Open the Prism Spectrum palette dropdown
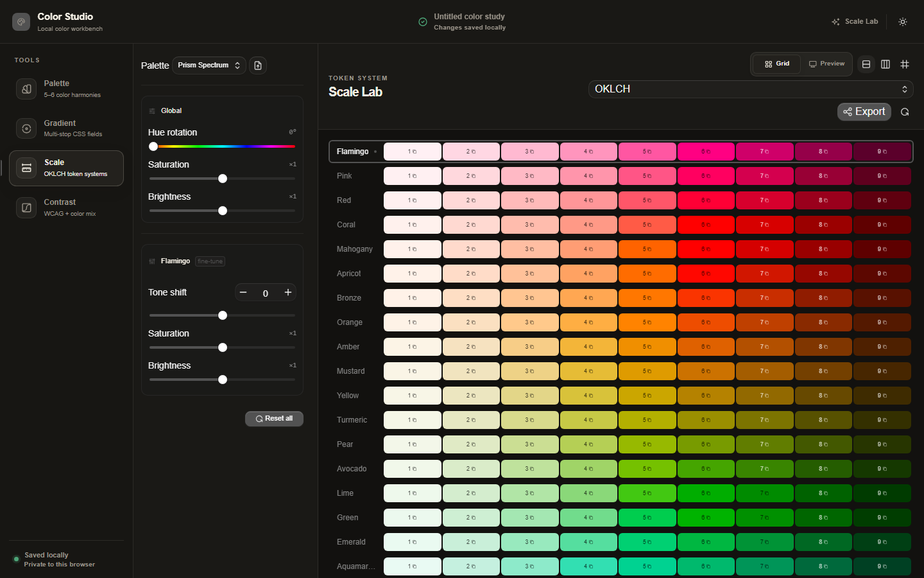This screenshot has width=924, height=578. coord(209,66)
